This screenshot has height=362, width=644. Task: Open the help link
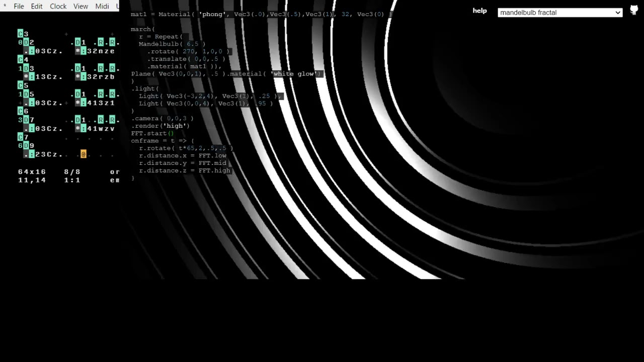coord(479,11)
